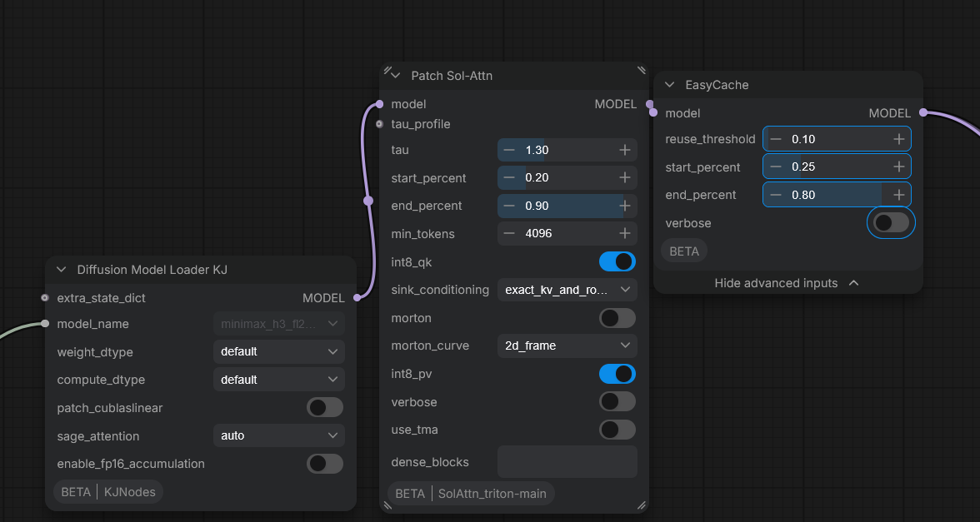Image resolution: width=980 pixels, height=522 pixels.
Task: Decrease Patch Sol-Attn end_percent
Action: tap(509, 206)
